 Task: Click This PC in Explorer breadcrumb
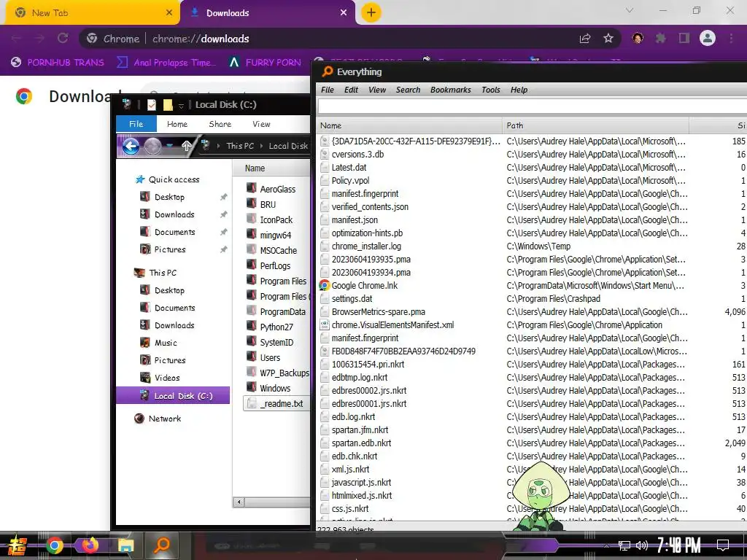(240, 146)
